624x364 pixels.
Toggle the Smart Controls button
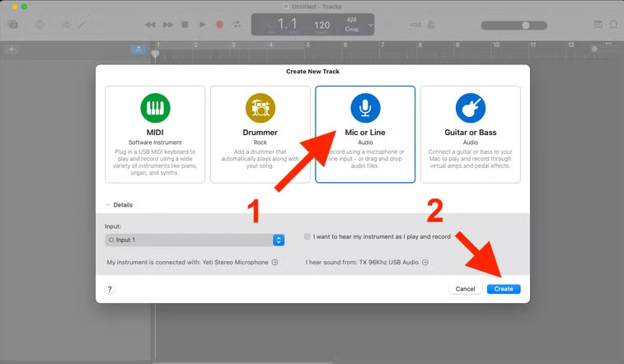pyautogui.click(x=66, y=25)
